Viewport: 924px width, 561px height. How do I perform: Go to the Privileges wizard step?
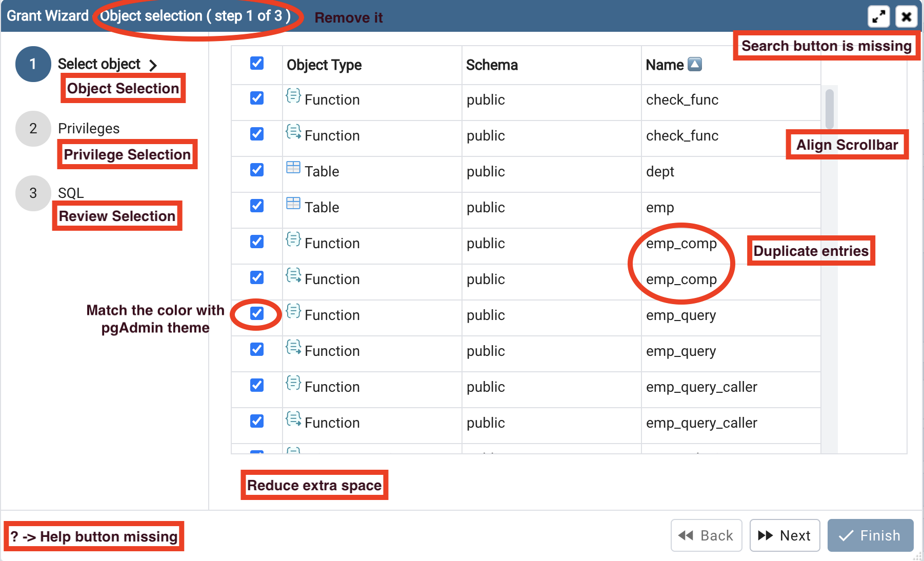point(89,128)
